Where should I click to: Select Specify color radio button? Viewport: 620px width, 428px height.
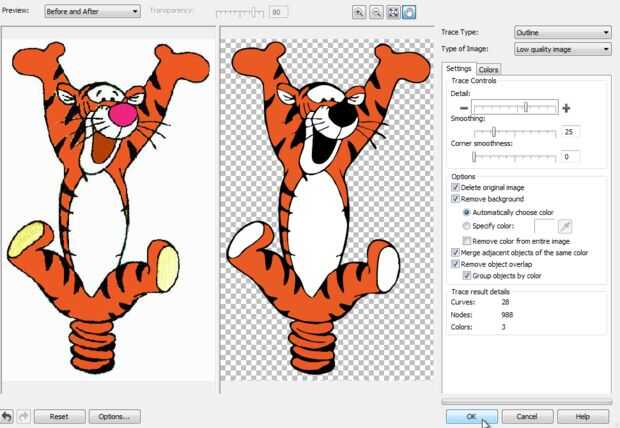[x=467, y=226]
